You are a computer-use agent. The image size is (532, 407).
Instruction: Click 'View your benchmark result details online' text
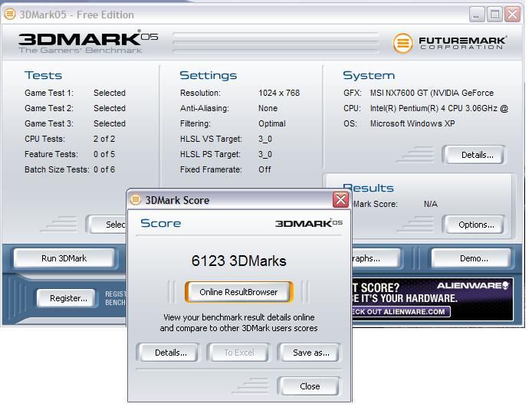click(239, 317)
